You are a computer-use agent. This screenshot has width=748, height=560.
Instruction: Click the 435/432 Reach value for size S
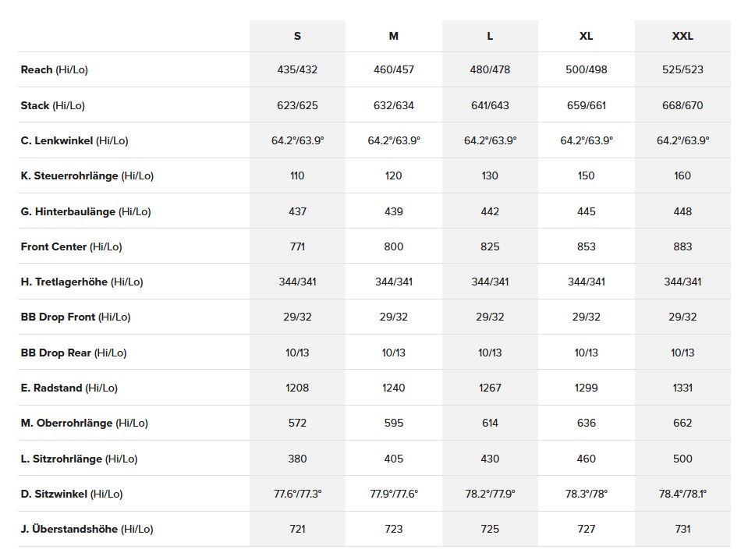click(x=297, y=69)
